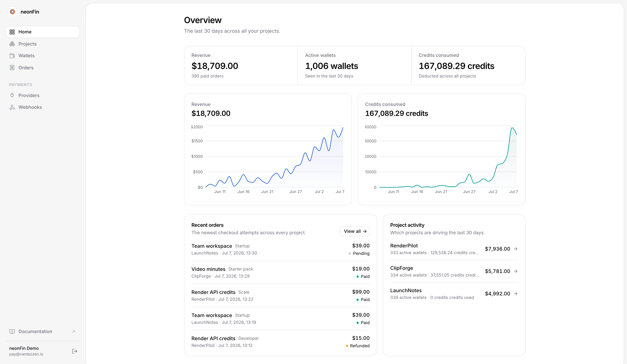Click the $15.00 order amount
Viewport: 627px width, 364px height.
pos(361,338)
